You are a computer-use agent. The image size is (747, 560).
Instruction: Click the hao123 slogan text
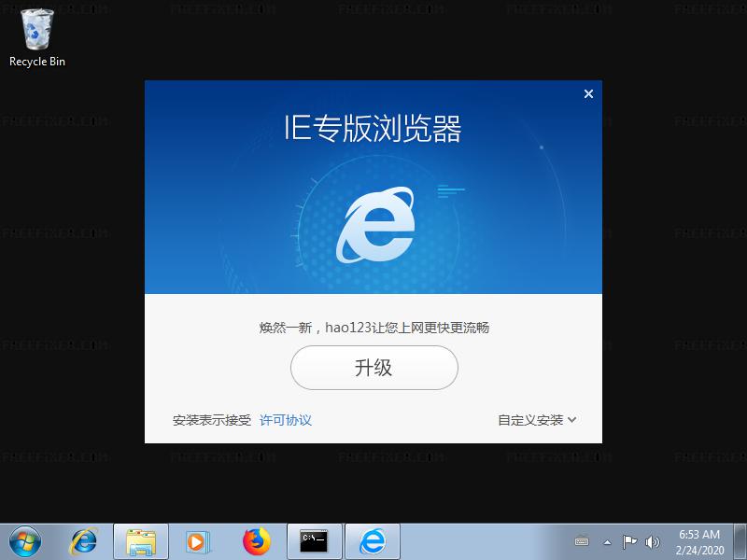click(x=374, y=328)
